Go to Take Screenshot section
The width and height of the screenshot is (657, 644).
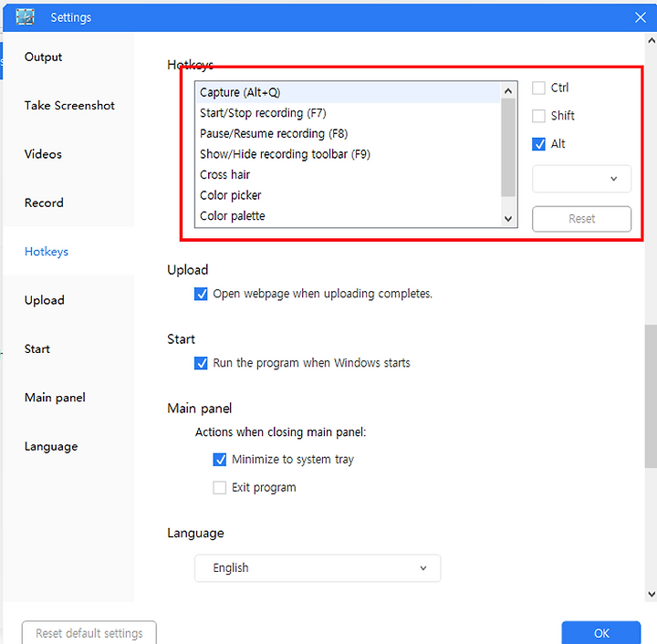[69, 106]
